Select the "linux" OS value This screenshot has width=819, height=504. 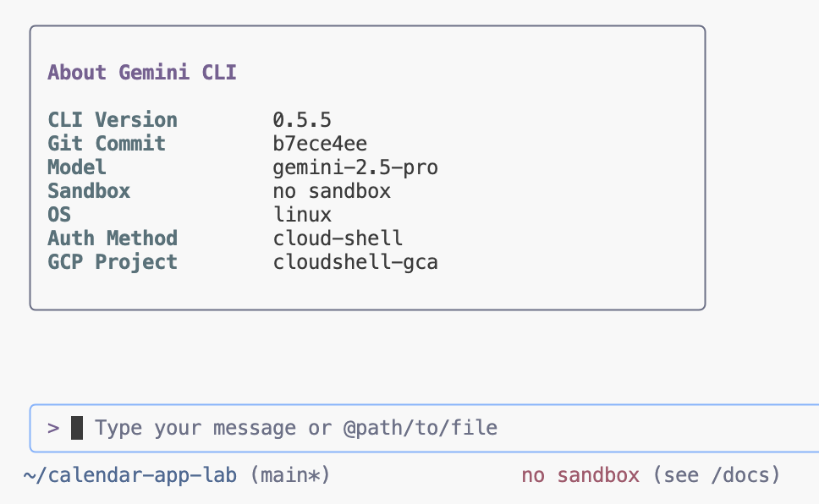[x=302, y=215]
